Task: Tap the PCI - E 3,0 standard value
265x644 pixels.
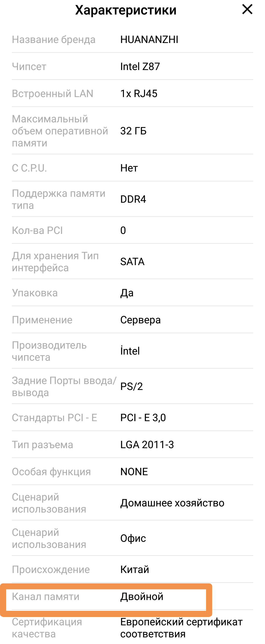Action: click(x=143, y=417)
